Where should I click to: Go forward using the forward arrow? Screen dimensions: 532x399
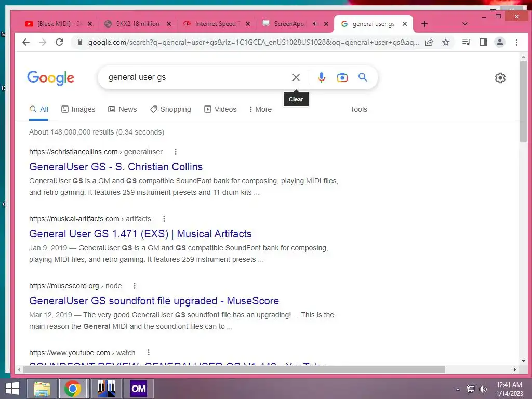(43, 42)
